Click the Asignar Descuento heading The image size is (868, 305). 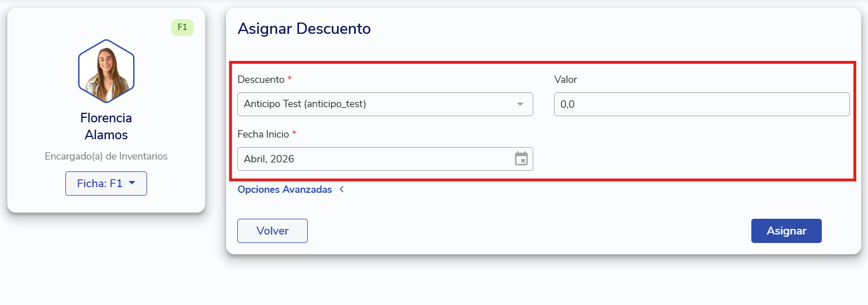coord(304,28)
